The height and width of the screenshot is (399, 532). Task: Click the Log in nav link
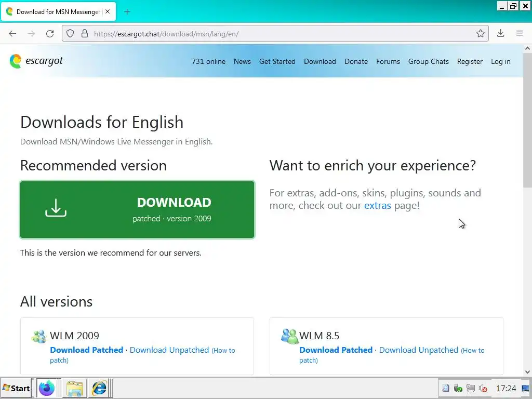(x=500, y=61)
